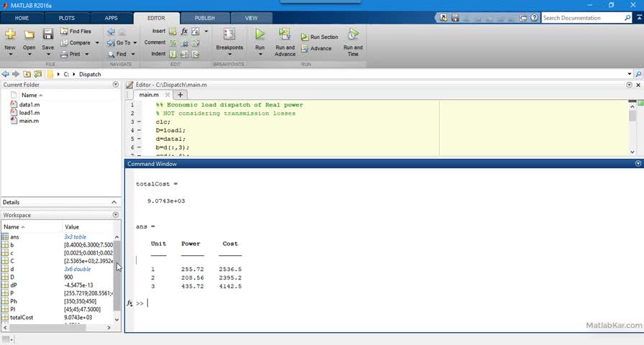Click Run and Advance
The height and width of the screenshot is (345, 644).
coord(285,42)
